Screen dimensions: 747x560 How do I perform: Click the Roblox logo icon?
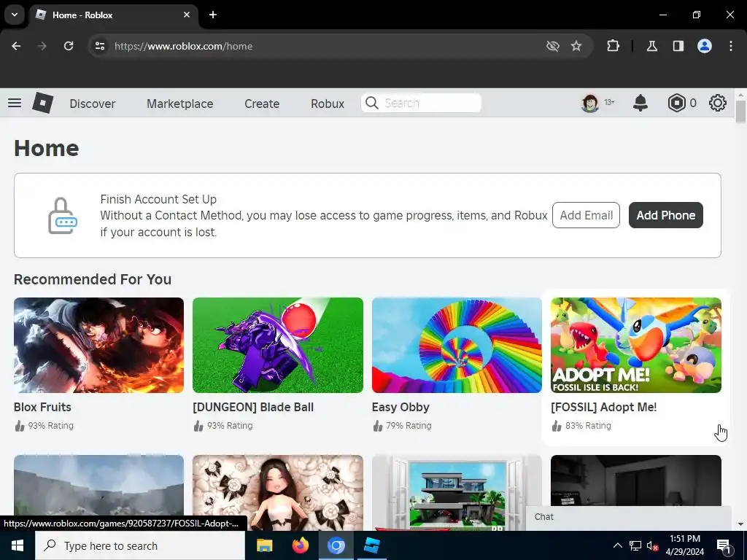click(x=43, y=103)
